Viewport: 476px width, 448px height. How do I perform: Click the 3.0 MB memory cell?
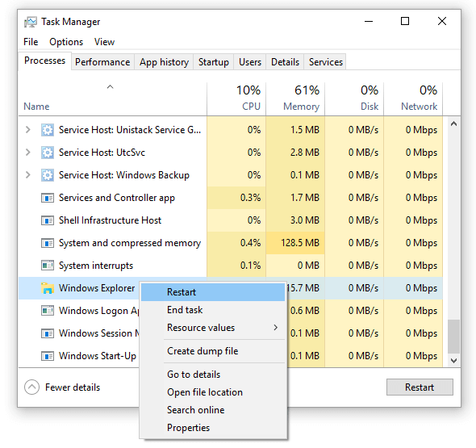point(295,220)
